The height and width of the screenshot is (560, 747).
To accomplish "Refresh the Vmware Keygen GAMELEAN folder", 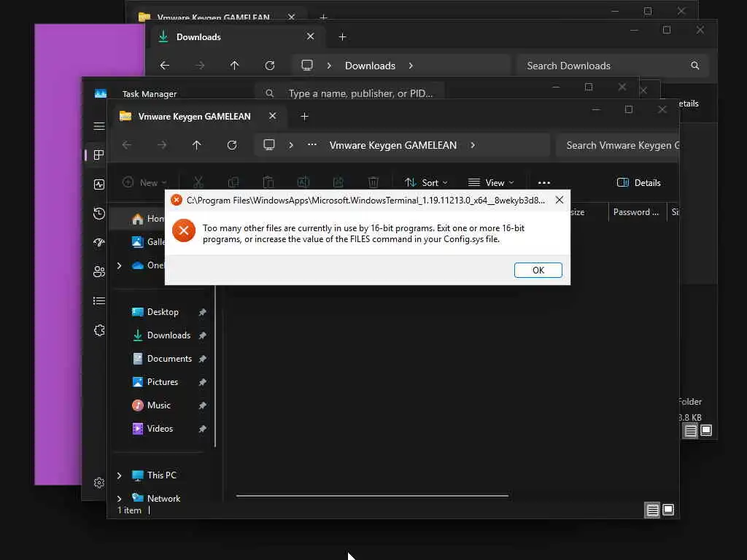I will click(x=232, y=145).
